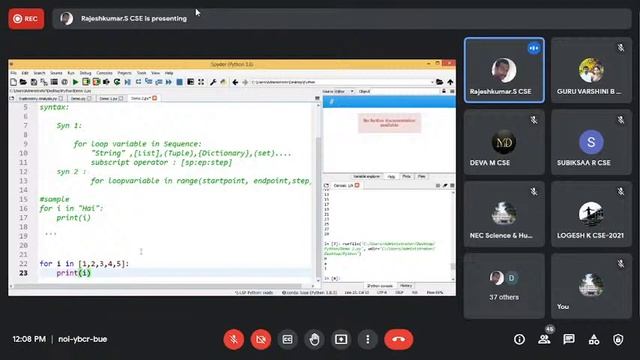The width and height of the screenshot is (640, 360).
Task: Toggle the red muted microphone button
Action: 234,339
